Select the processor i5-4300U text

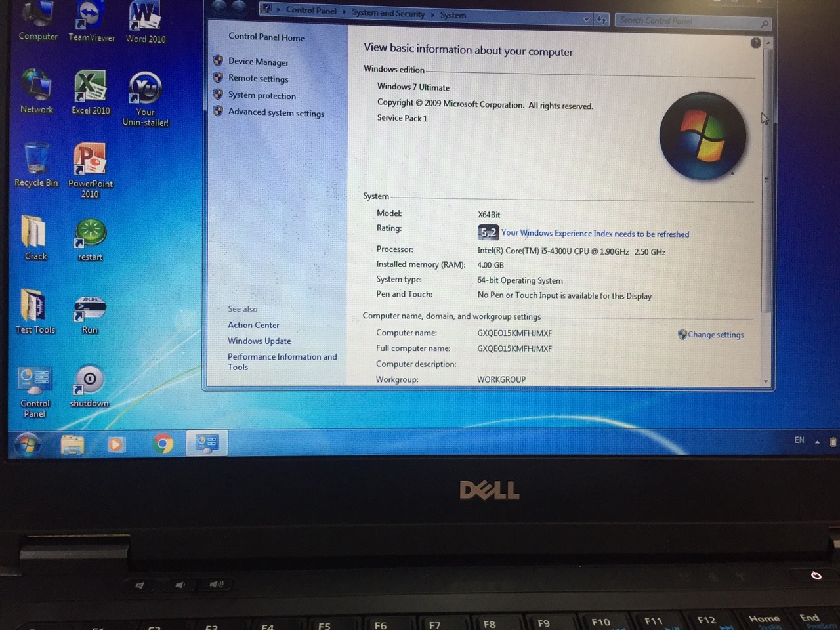point(571,251)
